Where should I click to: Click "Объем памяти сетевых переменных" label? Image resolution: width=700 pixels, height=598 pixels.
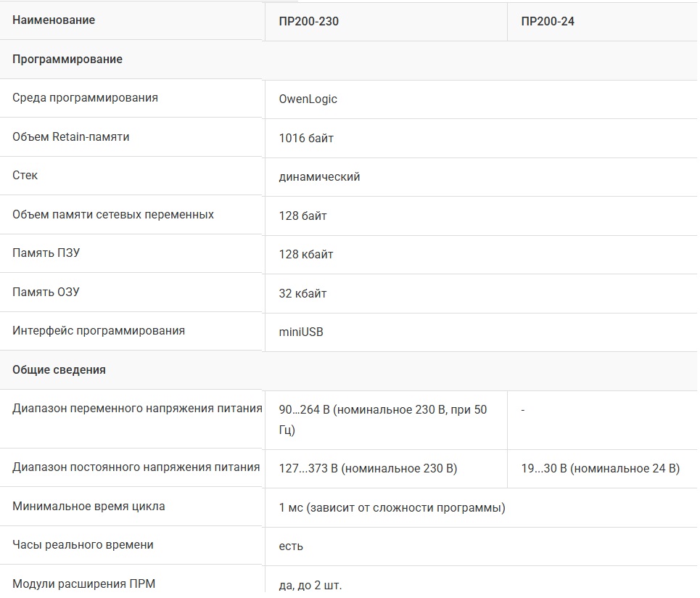pos(113,215)
